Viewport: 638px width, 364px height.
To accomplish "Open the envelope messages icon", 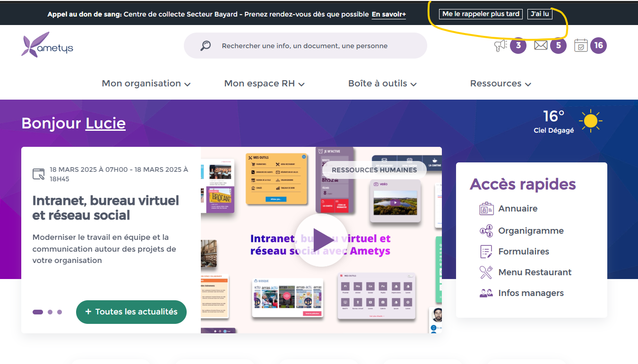I will tap(541, 45).
